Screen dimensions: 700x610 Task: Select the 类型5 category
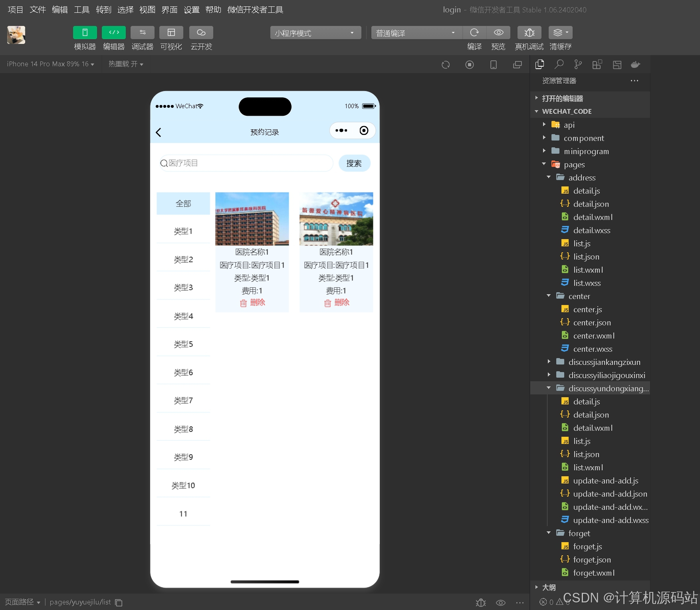[183, 344]
